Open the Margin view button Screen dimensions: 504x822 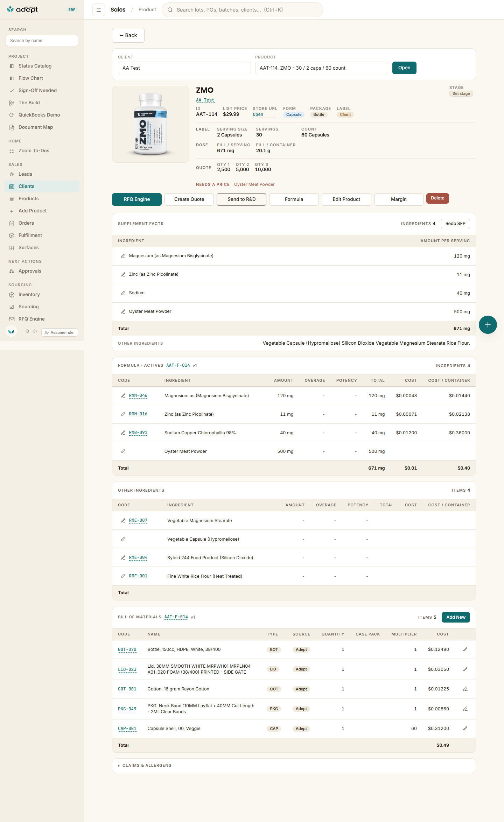pos(399,199)
